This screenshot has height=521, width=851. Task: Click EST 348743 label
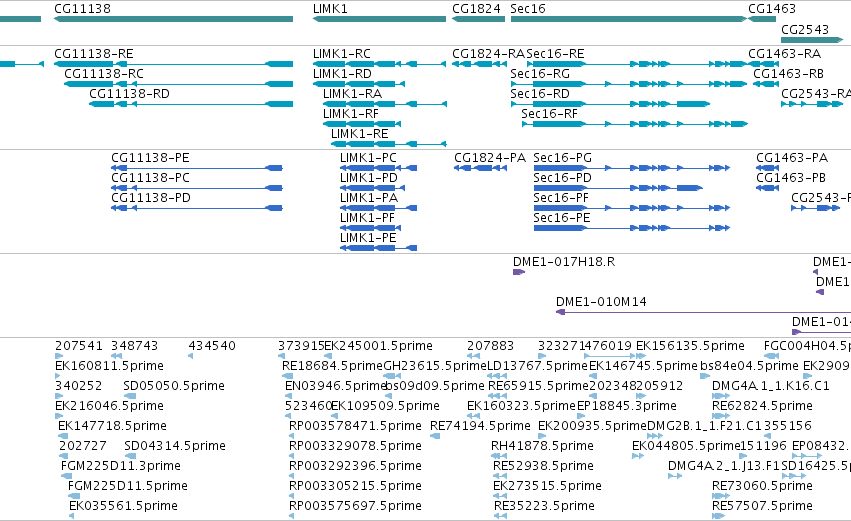click(135, 346)
